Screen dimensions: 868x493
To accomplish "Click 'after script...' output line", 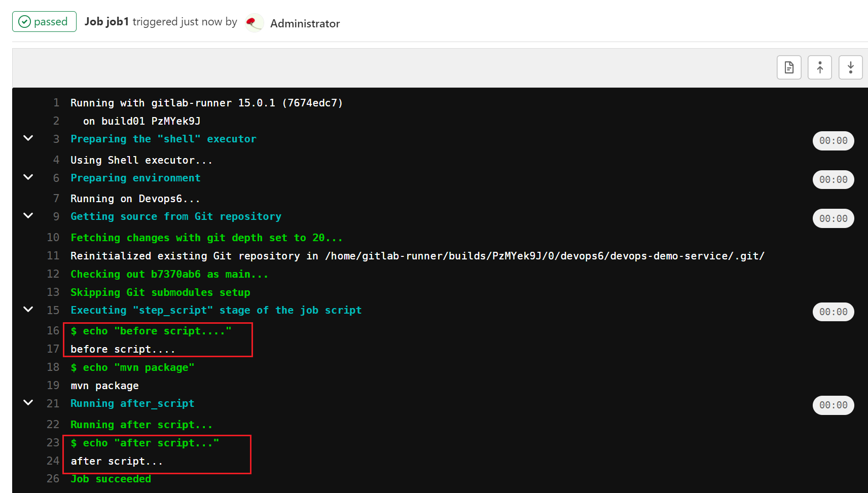I will 117,461.
